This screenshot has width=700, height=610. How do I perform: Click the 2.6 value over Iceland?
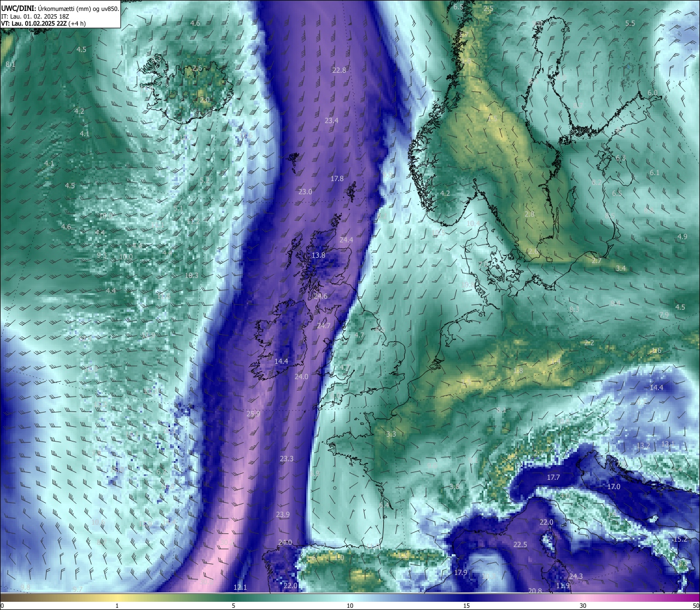tap(197, 68)
